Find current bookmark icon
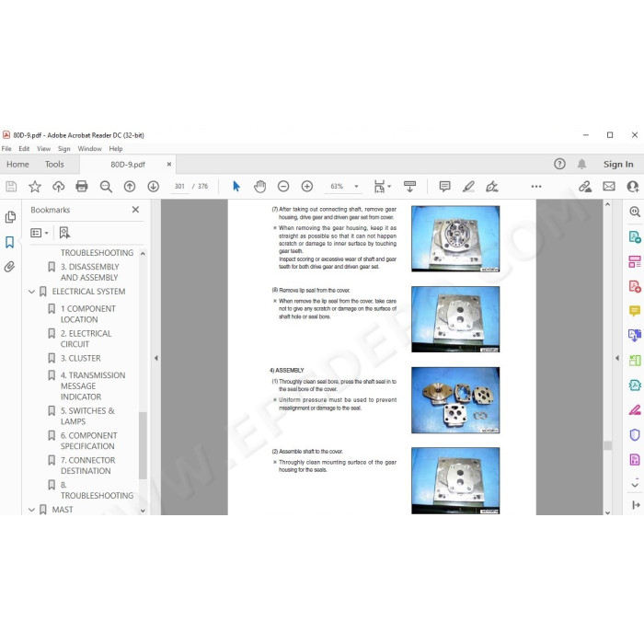 64,233
